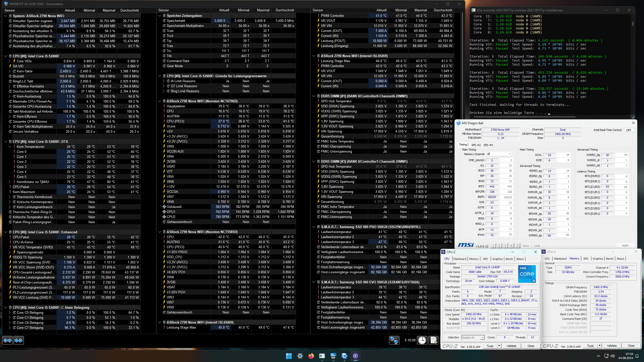Switch to SPD #2 tab in Dragon Ball

coord(476,145)
